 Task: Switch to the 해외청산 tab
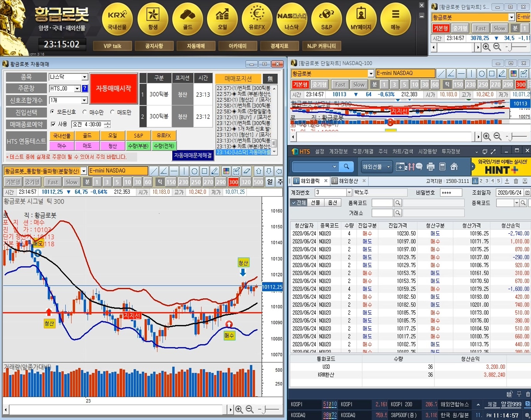click(x=348, y=181)
